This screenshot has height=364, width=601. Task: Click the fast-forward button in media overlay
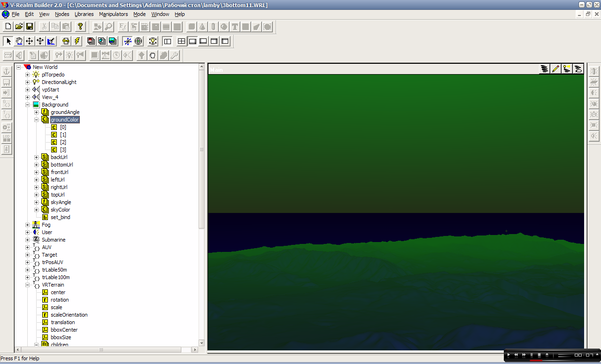click(x=524, y=355)
